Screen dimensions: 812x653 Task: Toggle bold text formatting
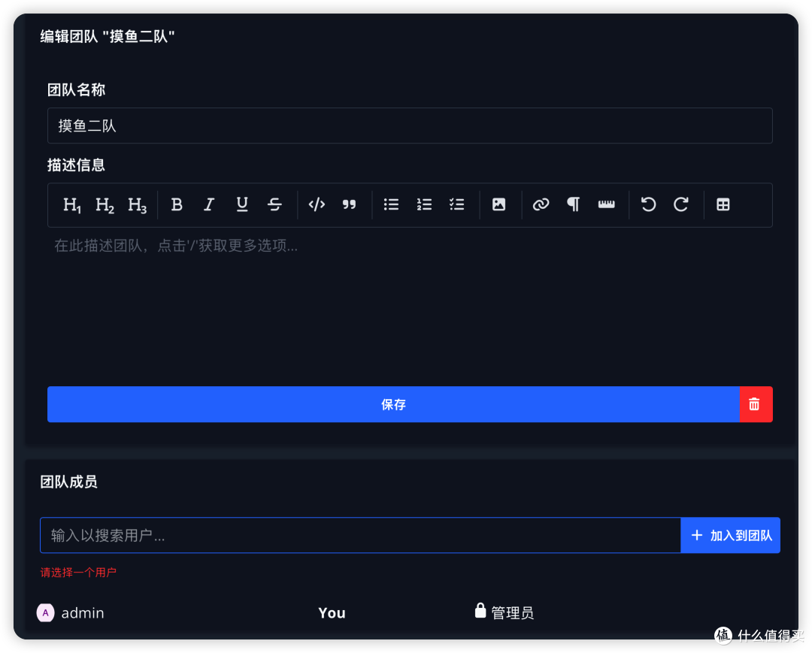pyautogui.click(x=177, y=205)
